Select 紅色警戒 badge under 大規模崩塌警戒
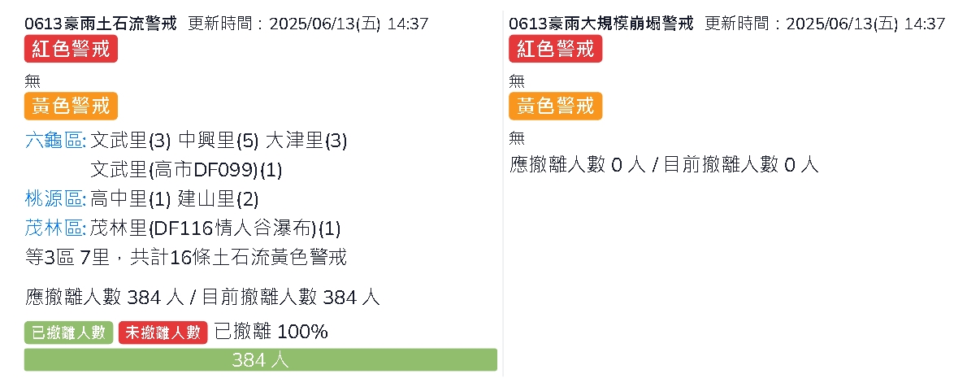The image size is (980, 387). click(555, 50)
